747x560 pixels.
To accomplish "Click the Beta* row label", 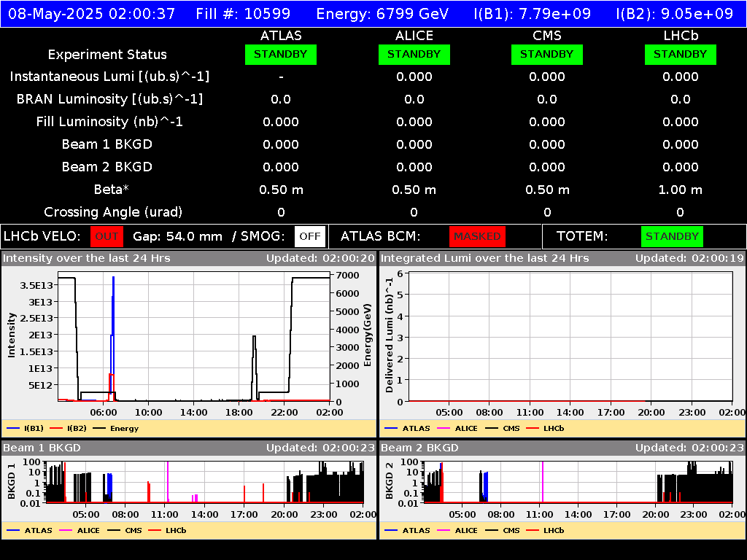I will [112, 190].
